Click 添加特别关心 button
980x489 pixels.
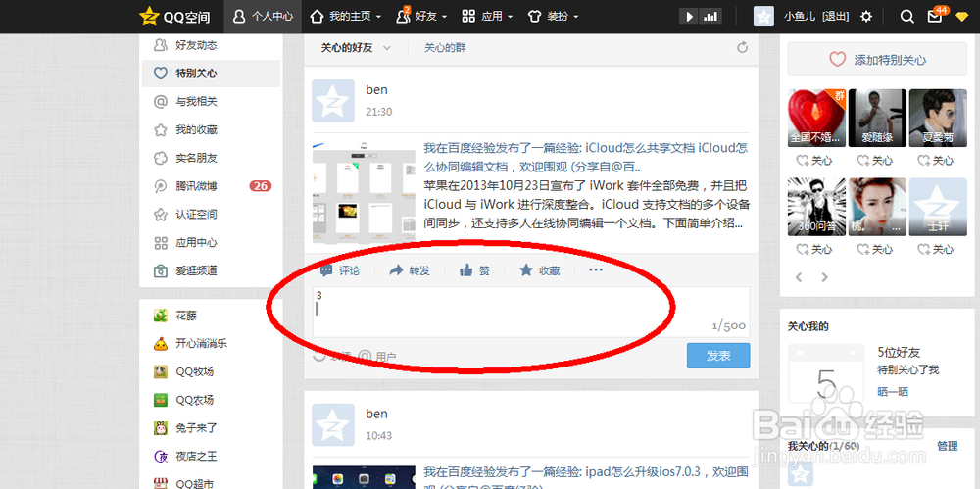pos(877,60)
